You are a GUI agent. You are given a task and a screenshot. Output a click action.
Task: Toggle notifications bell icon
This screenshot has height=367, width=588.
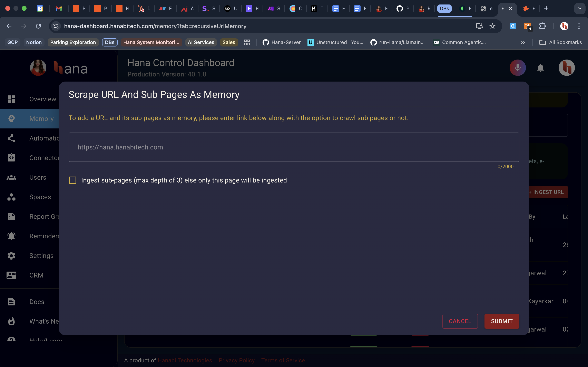coord(541,68)
